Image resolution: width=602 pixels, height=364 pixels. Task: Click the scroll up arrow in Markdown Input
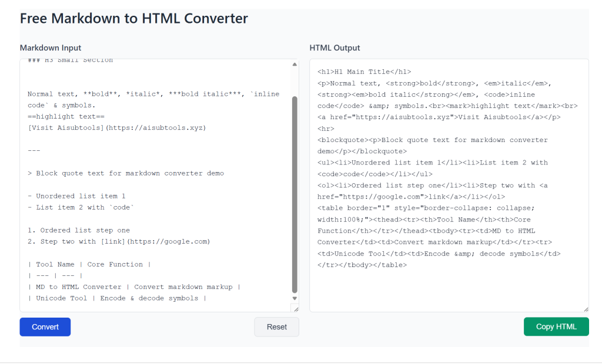tap(295, 65)
